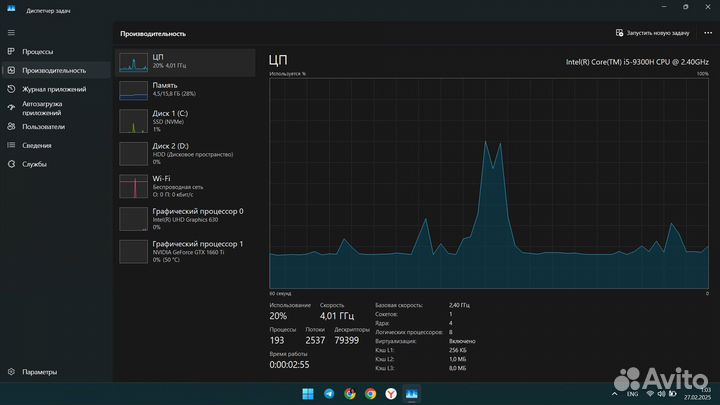Click the volume tray icon
Image resolution: width=720 pixels, height=405 pixels.
(x=661, y=394)
